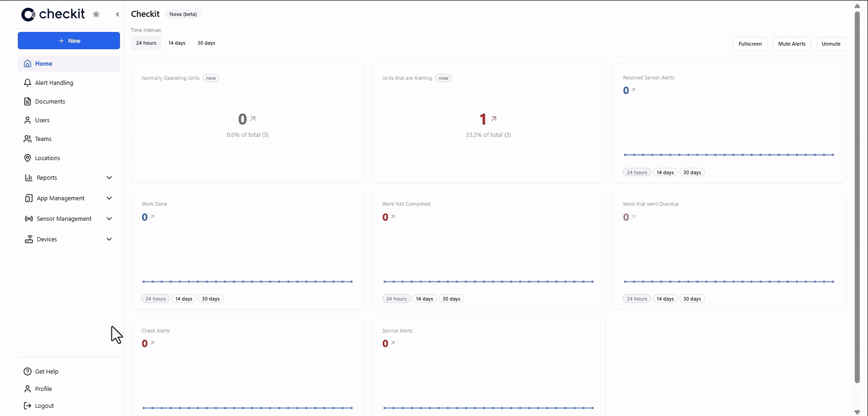Click the Fullscreen button

[x=750, y=44]
